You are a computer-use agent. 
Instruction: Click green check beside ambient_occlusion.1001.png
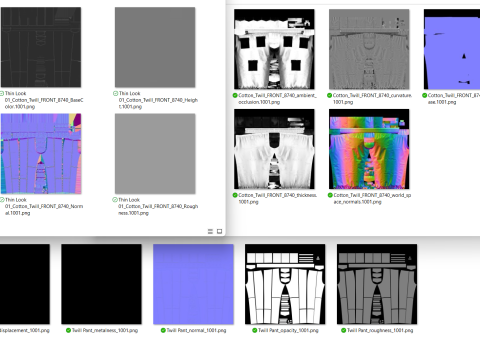pos(235,95)
